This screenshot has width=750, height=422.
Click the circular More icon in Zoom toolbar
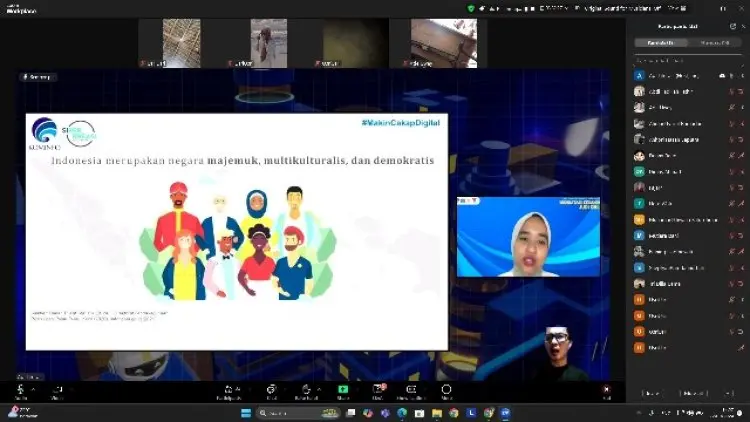click(446, 391)
